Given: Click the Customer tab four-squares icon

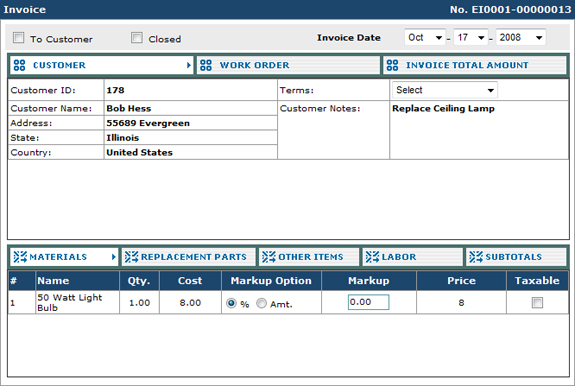Looking at the screenshot, I should (x=19, y=66).
